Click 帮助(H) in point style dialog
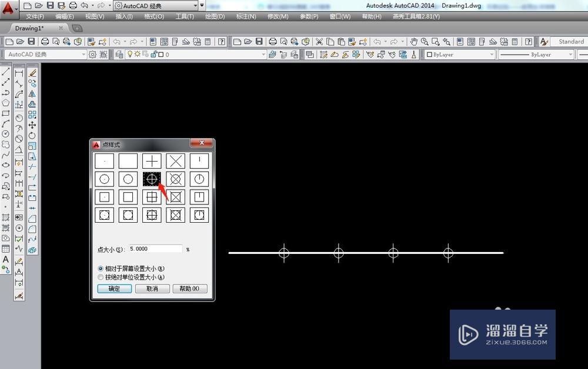Image resolution: width=588 pixels, height=369 pixels. 190,289
